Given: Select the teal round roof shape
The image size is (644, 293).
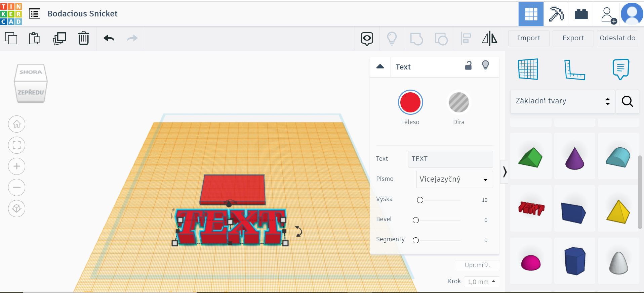Looking at the screenshot, I should [x=618, y=157].
